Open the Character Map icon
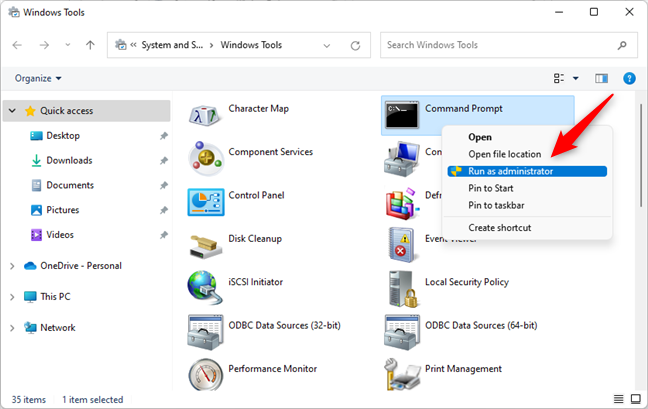The height and width of the screenshot is (409, 648). 204,115
